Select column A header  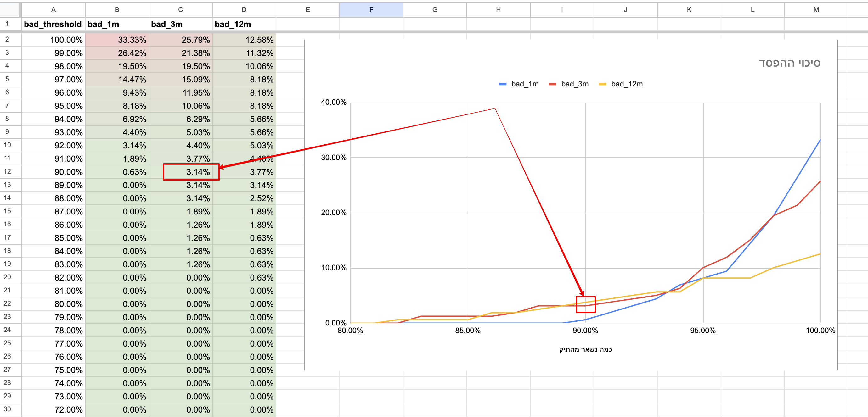pos(53,10)
